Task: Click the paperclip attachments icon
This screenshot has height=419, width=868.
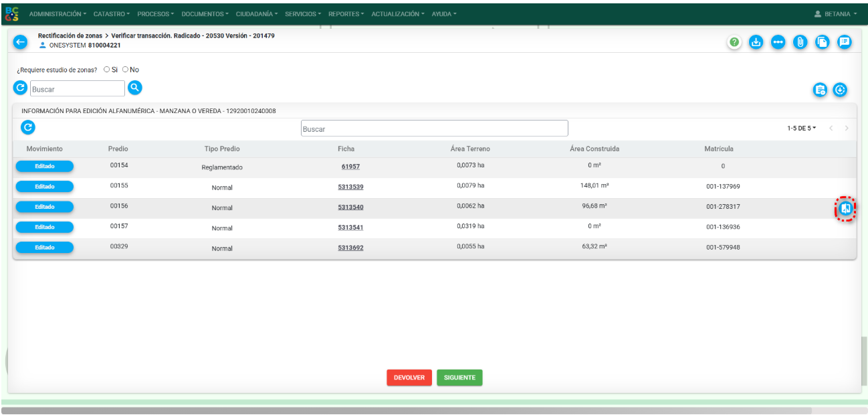Action: [x=800, y=42]
